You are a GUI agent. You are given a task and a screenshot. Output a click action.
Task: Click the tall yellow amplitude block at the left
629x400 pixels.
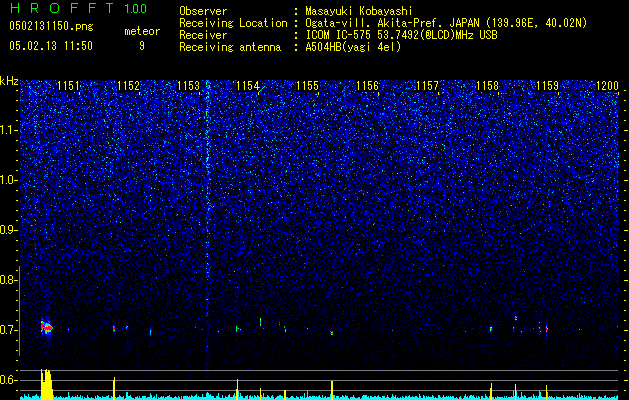(47, 384)
